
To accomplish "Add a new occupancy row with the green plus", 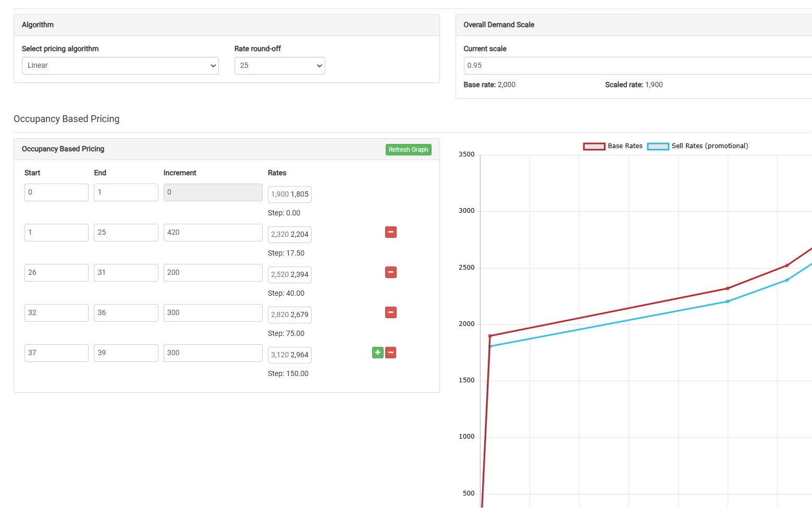I will click(377, 353).
